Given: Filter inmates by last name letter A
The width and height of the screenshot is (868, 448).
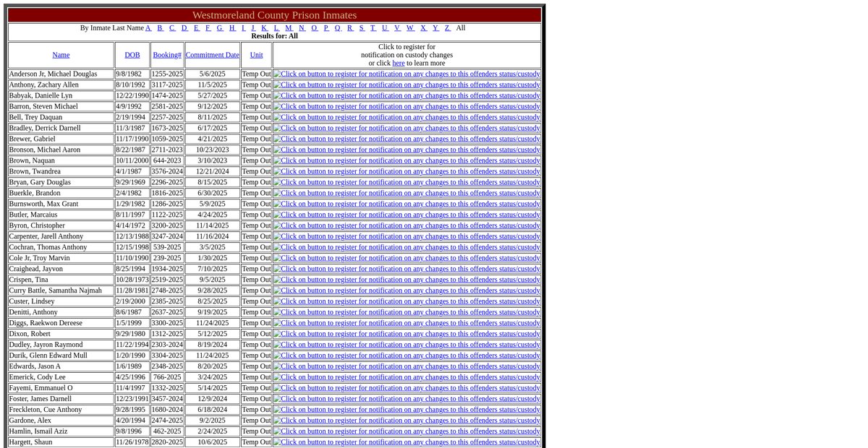Looking at the screenshot, I should coord(148,28).
